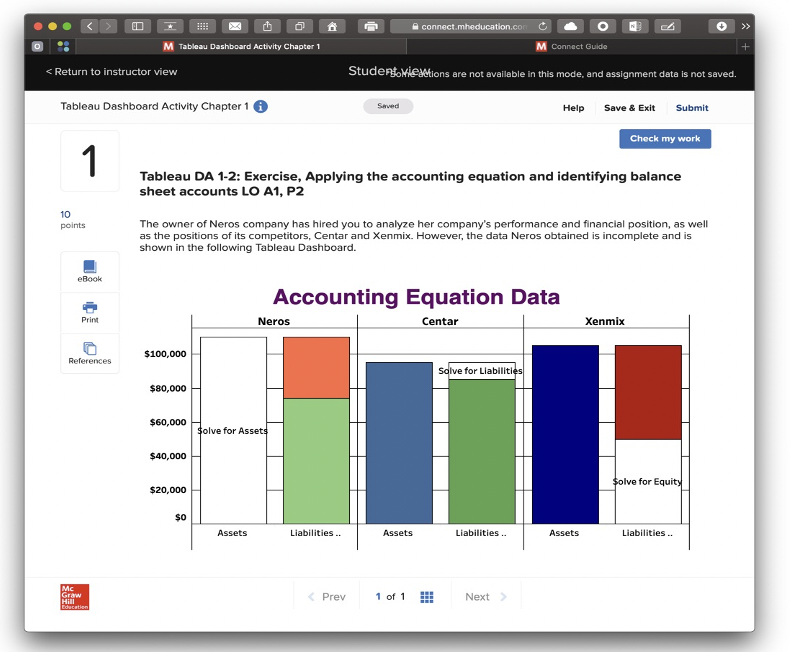Viewport: 790px width, 652px height.
Task: Click the Neros Solve for Assets bar
Action: (x=233, y=430)
